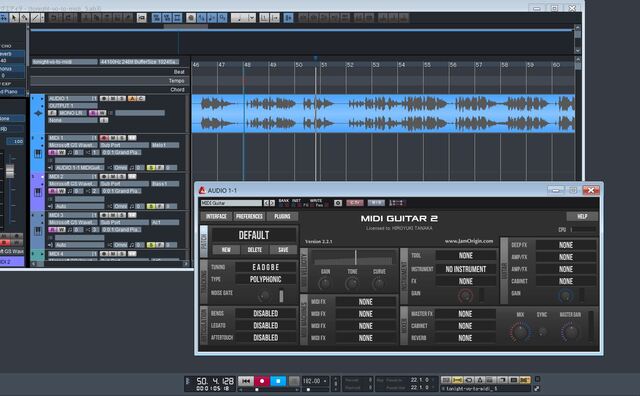640x396 pixels.
Task: Open INTERFACE tab in MIDI Guitar 2
Action: click(216, 216)
